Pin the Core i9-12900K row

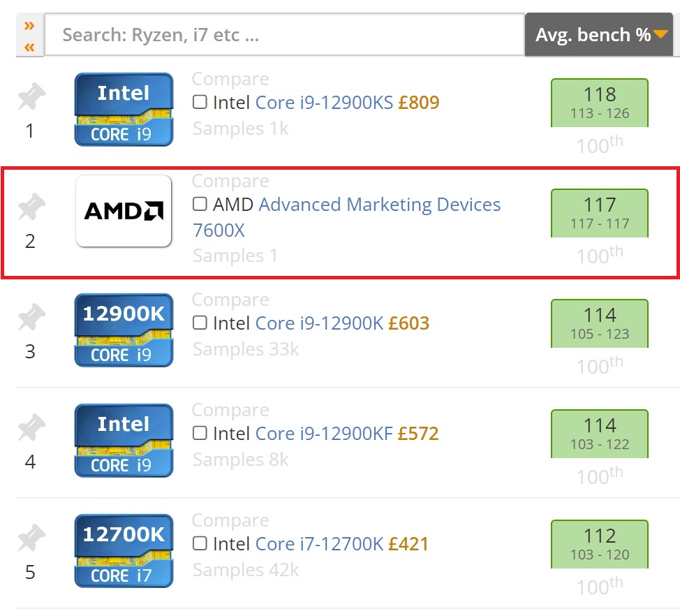coord(31,318)
